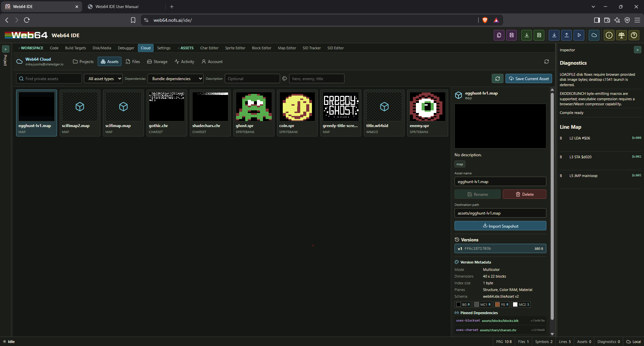Click the Save Current Asset button
This screenshot has height=346, width=644.
pos(529,78)
